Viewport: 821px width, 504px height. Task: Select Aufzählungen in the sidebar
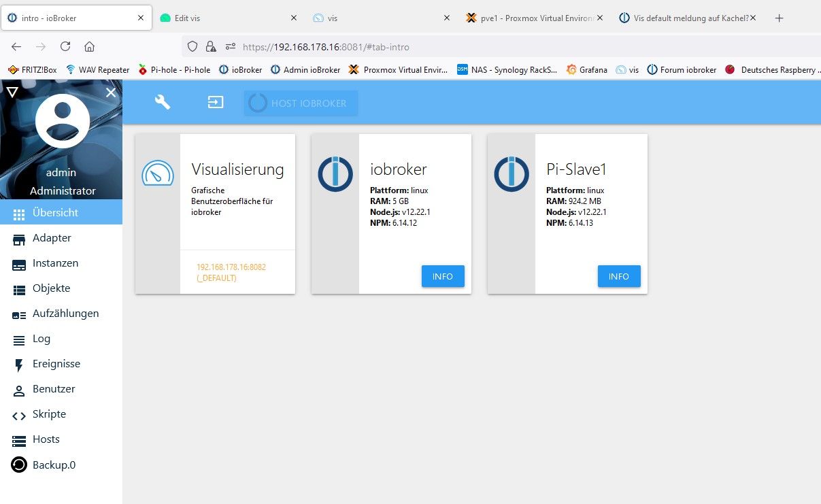coord(61,314)
